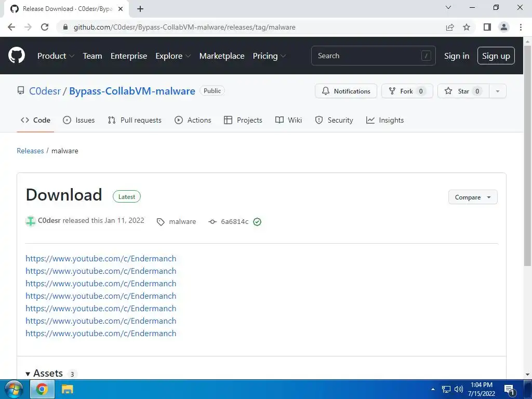Switch to the Issues tab
The height and width of the screenshot is (399, 532).
(x=79, y=120)
